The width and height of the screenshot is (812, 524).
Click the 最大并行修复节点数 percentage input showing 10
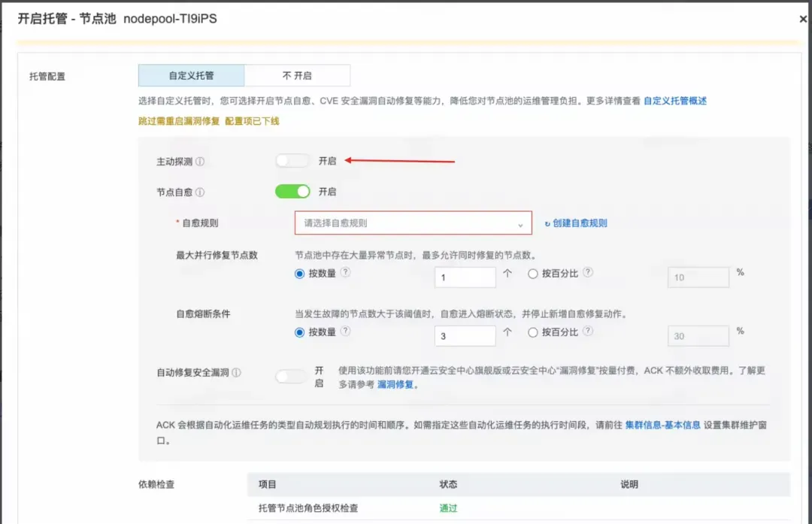[x=698, y=277]
